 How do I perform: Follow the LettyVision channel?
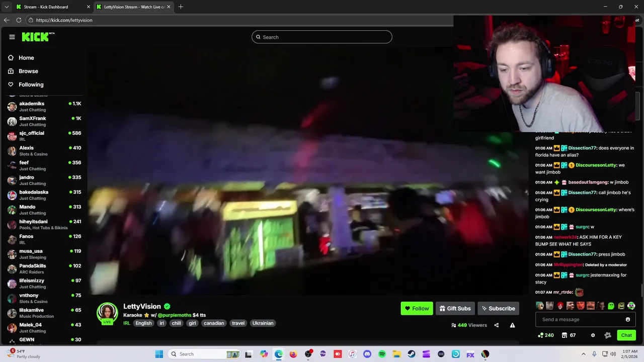417,308
